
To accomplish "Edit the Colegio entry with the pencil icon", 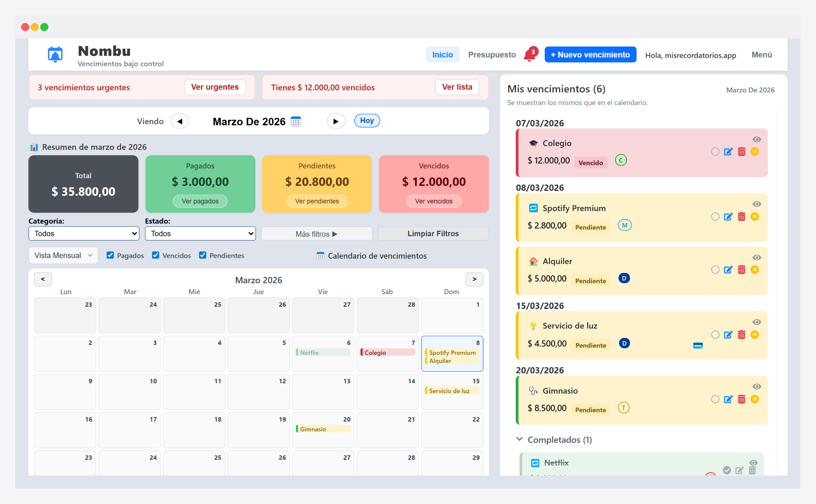I will 728,152.
